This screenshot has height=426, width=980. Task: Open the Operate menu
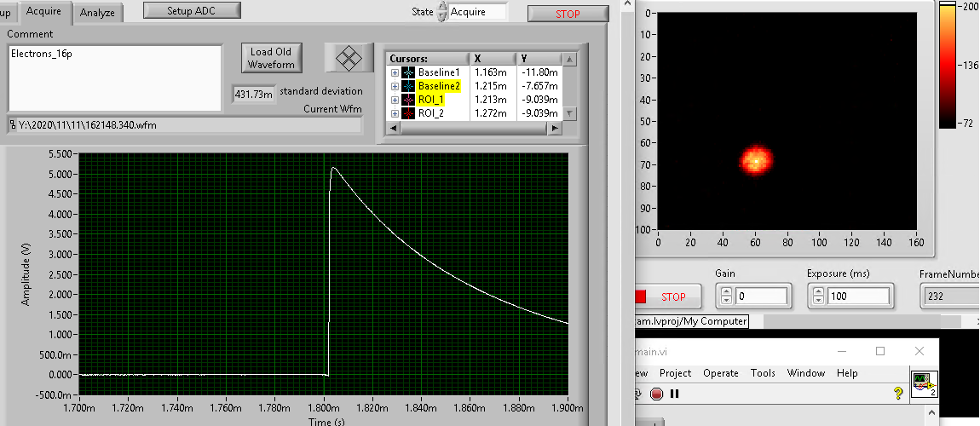(x=720, y=373)
